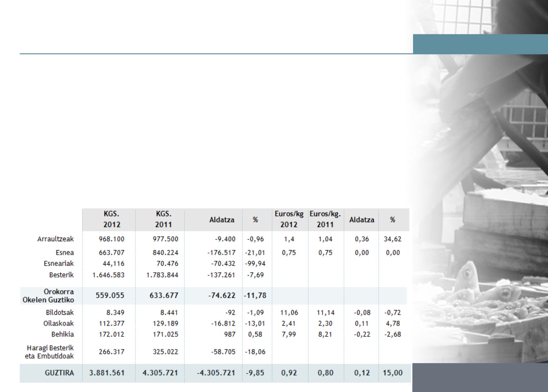Click the GUZTIRA total row label
The height and width of the screenshot is (392, 548).
point(59,373)
